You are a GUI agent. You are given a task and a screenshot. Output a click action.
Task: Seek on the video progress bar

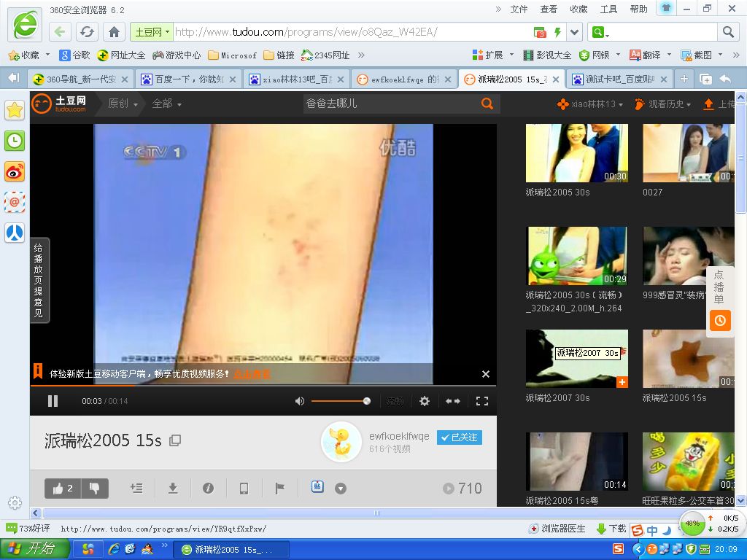pos(263,385)
